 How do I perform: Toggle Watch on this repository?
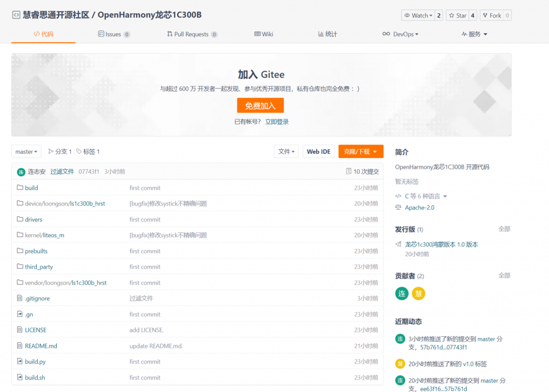418,15
